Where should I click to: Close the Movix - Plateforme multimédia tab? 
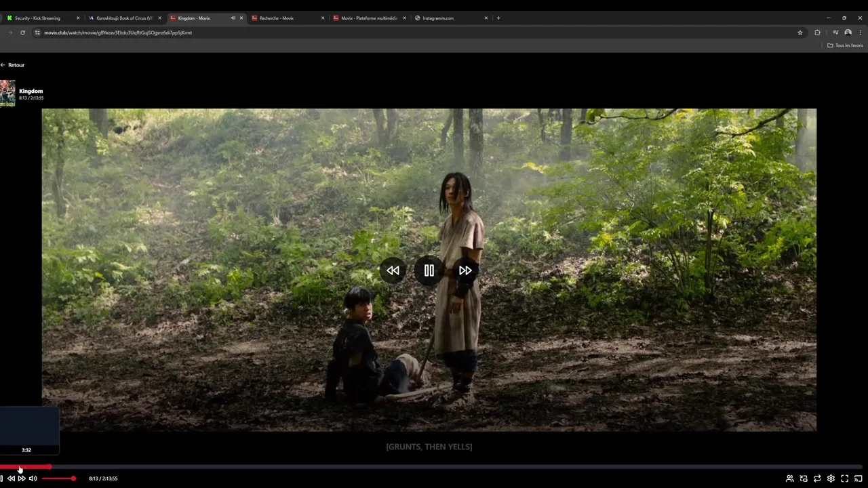coord(405,18)
